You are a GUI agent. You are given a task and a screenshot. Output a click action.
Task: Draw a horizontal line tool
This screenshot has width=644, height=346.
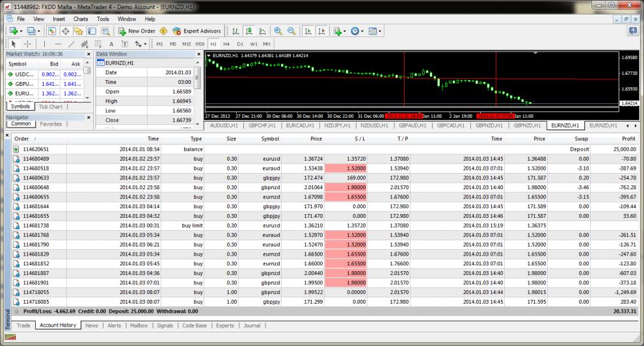pyautogui.click(x=57, y=44)
